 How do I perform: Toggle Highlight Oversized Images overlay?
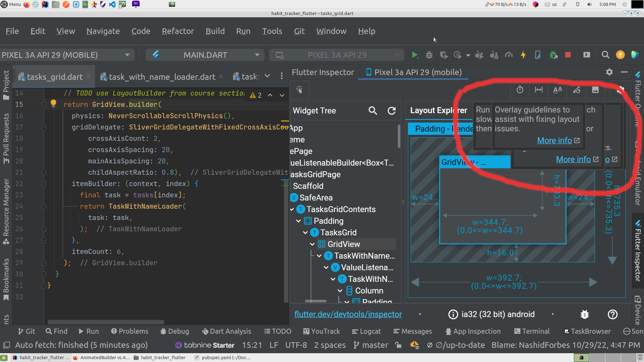coord(596,90)
